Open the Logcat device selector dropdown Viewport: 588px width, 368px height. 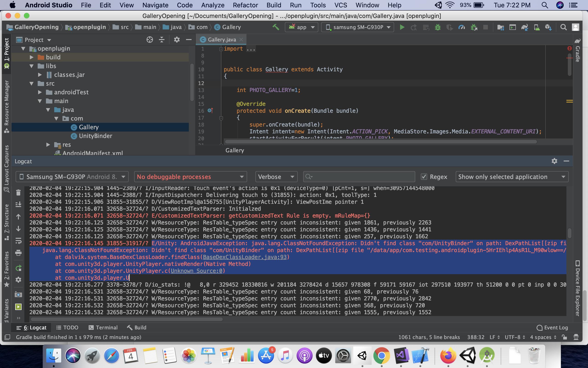tap(72, 177)
